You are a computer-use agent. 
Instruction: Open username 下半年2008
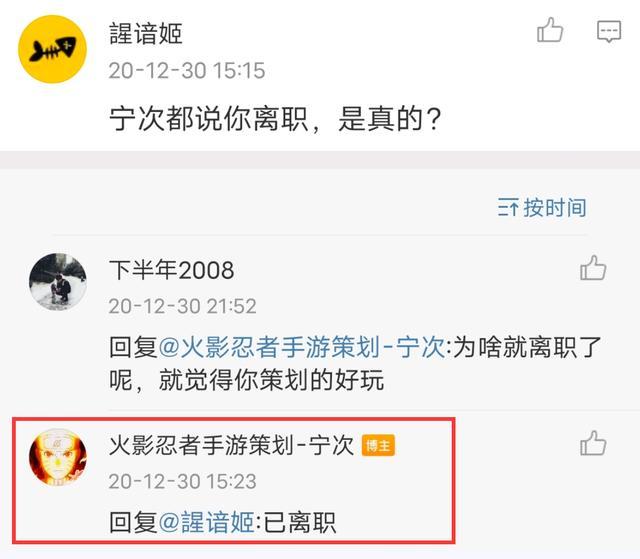tap(172, 270)
